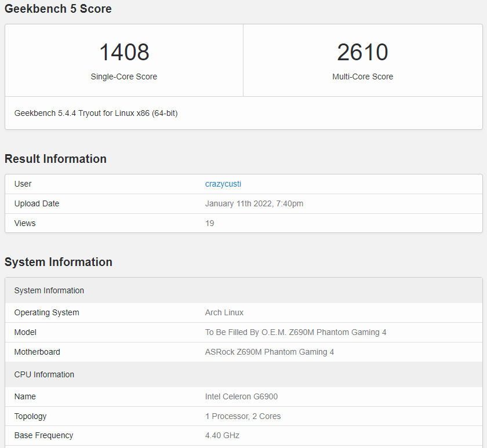Select the Intel Celeron G6900 value

pos(241,397)
